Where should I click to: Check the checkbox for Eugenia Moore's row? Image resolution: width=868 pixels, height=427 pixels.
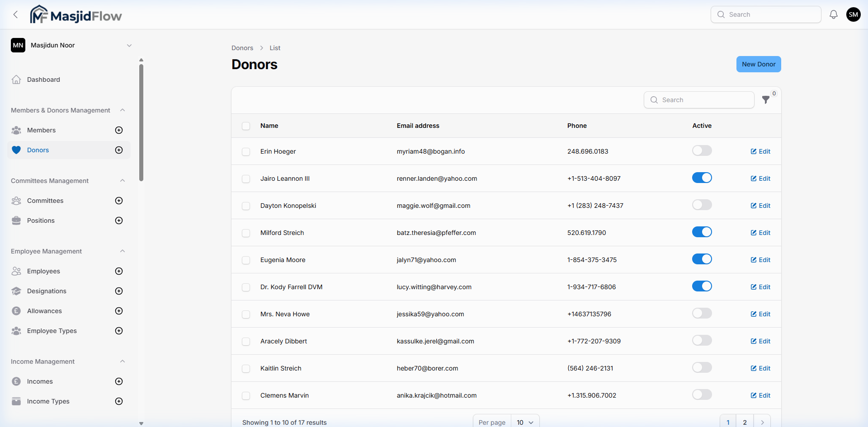[246, 260]
